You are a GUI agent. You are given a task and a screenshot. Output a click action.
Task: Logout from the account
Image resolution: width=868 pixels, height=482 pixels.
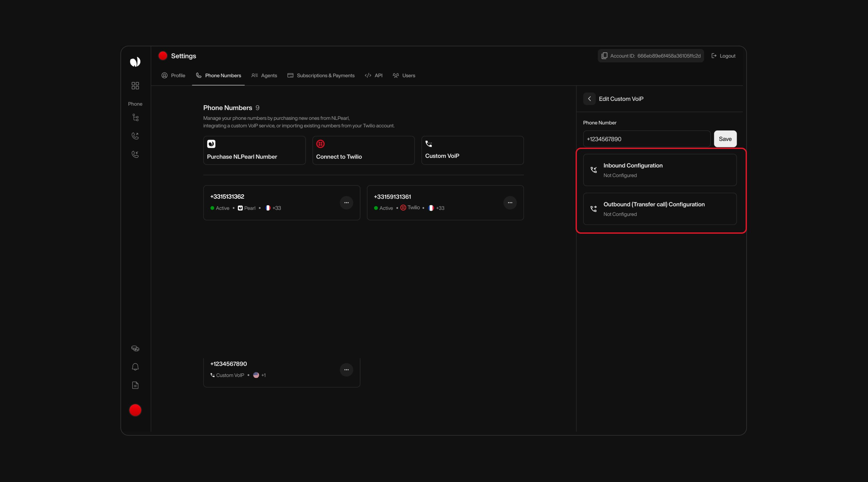(x=723, y=56)
